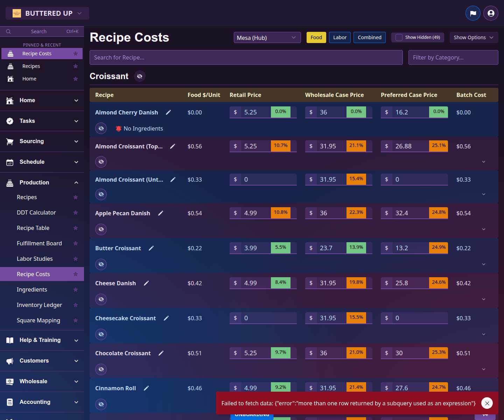Pin the Labor Studies page with its star
The height and width of the screenshot is (420, 504).
76,259
